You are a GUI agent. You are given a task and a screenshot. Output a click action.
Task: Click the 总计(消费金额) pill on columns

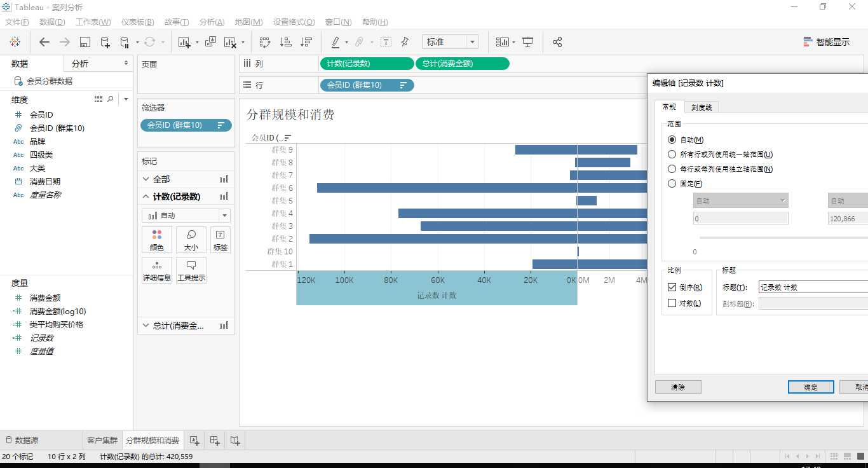click(x=462, y=64)
